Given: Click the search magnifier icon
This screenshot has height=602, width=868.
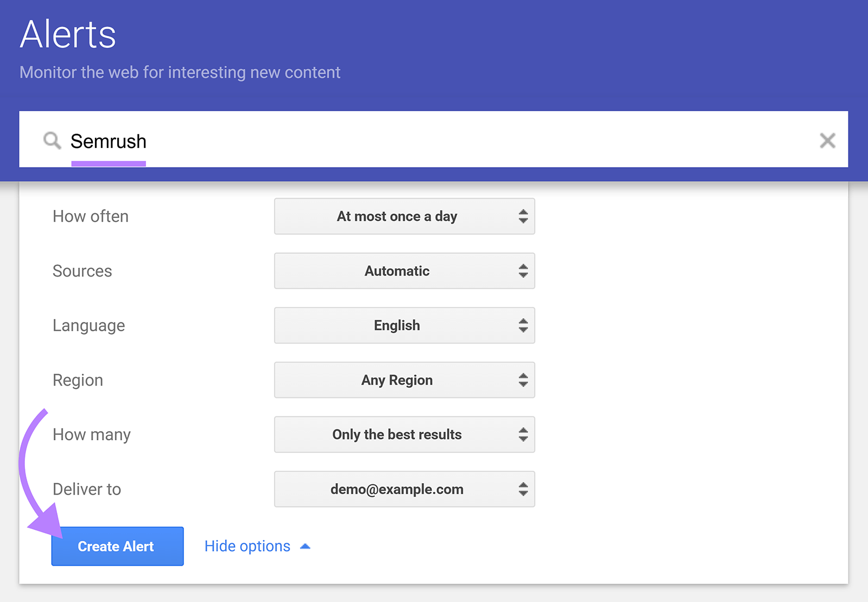Looking at the screenshot, I should [52, 140].
